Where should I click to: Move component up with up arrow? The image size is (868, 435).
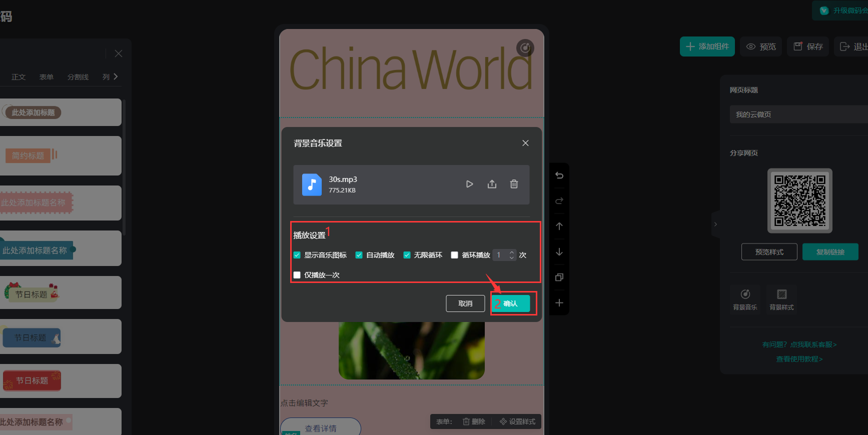coord(559,226)
